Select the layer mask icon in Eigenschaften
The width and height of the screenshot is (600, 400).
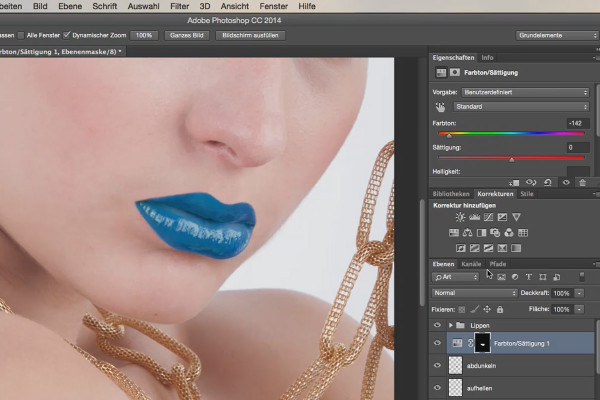point(455,72)
